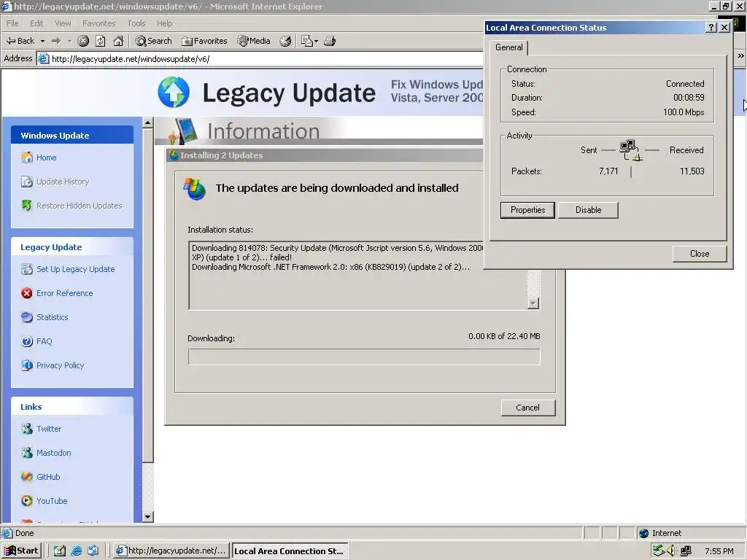Click Close in Local Area Connection Status
Image resolution: width=747 pixels, height=560 pixels.
click(x=700, y=254)
